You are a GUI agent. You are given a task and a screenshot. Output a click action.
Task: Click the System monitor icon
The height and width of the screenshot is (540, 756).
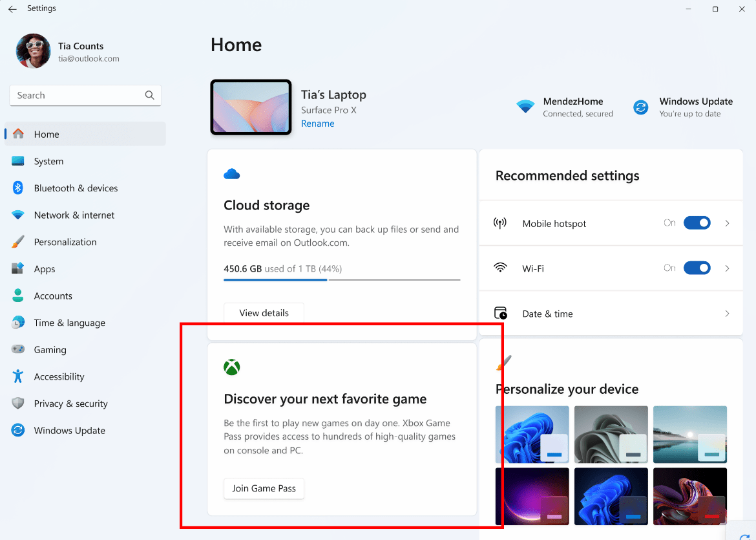click(18, 160)
